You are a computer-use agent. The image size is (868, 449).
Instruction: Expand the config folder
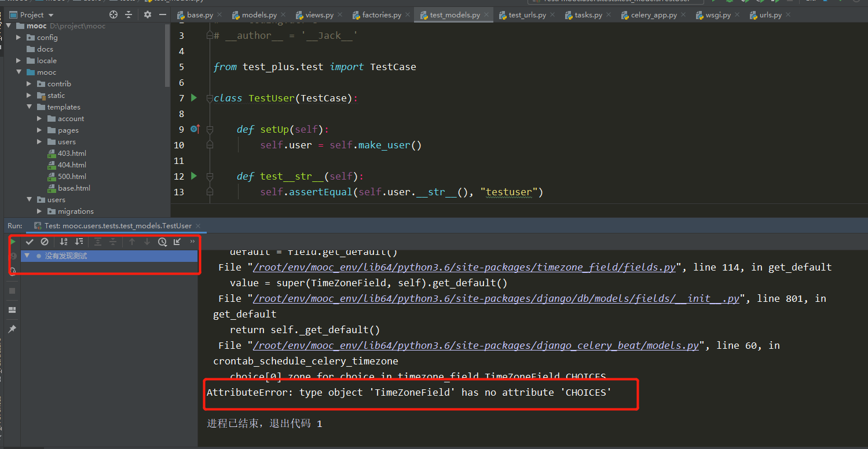[19, 38]
